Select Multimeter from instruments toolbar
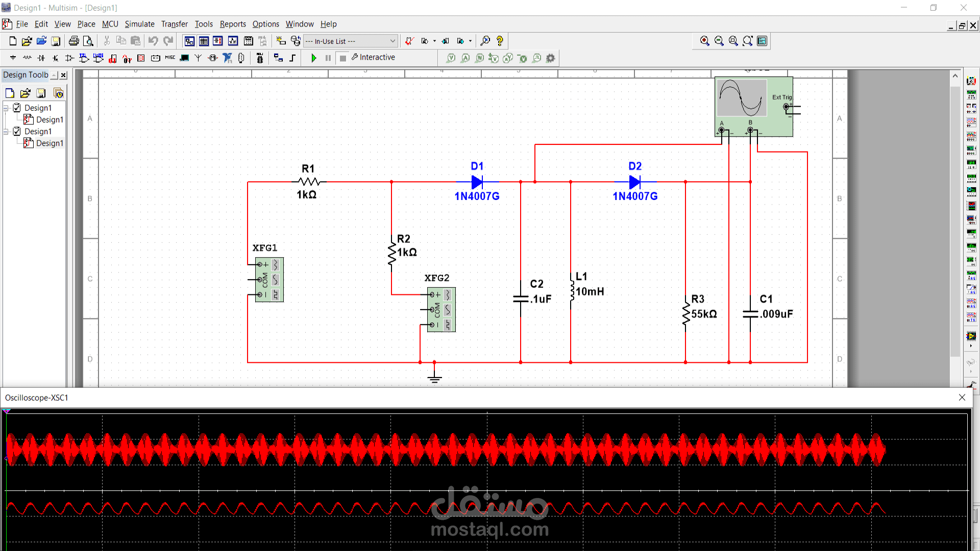This screenshot has width=980, height=551. pyautogui.click(x=971, y=81)
